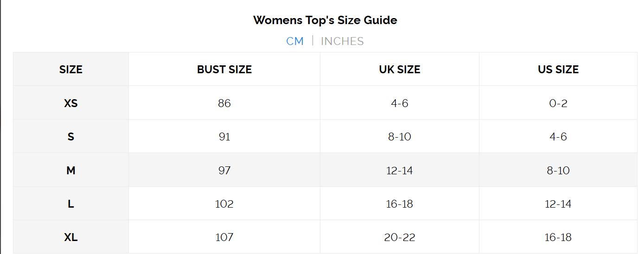
Task: Click the SIZE column header
Action: (x=71, y=70)
